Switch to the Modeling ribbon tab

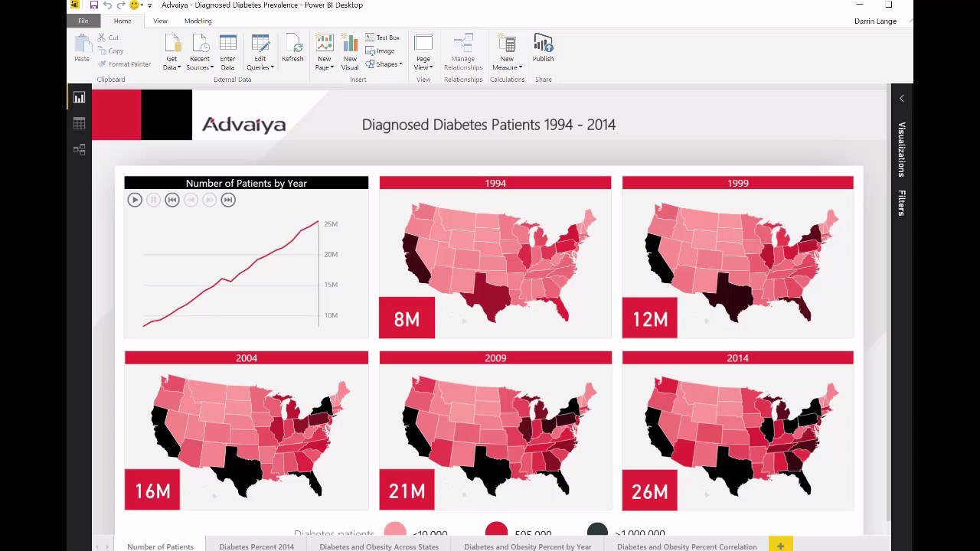coord(198,21)
